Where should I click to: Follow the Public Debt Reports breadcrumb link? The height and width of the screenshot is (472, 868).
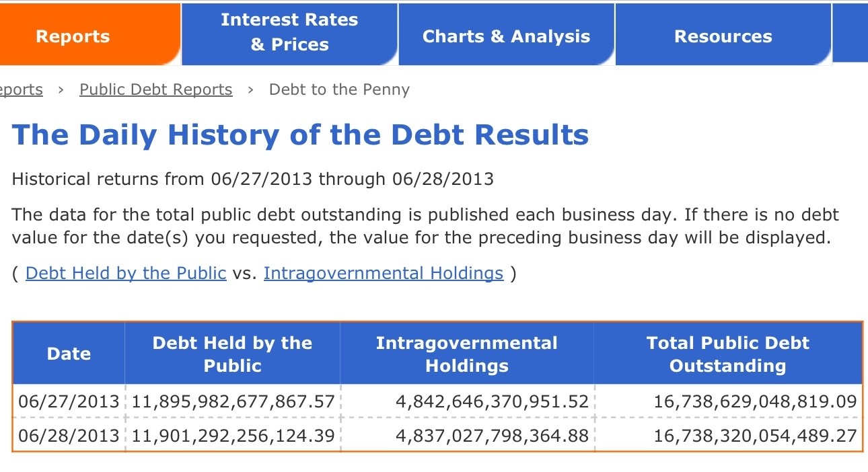[x=156, y=89]
